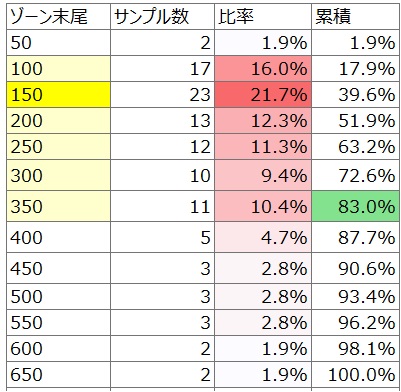The image size is (401, 392).
Task: Select the bright yellow 150 cell
Action: point(58,95)
